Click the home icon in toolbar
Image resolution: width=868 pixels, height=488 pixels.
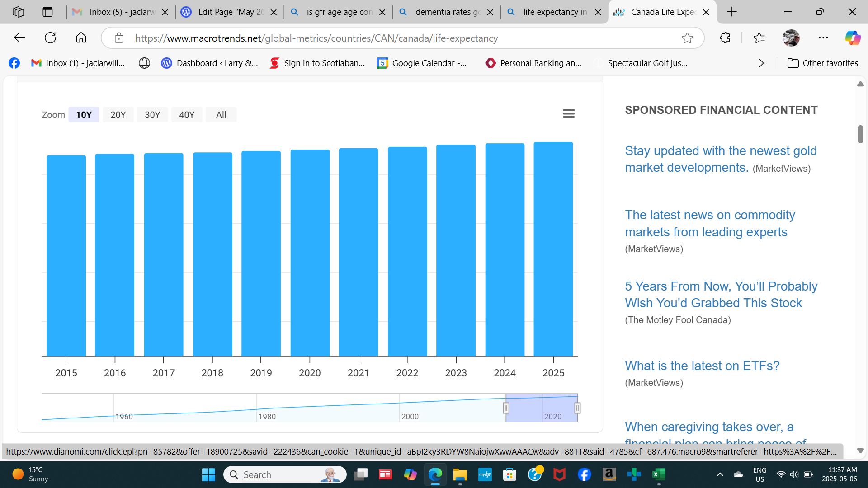81,38
